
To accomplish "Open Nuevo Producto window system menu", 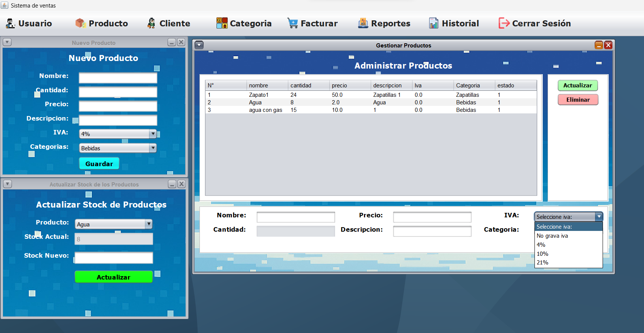I will point(7,42).
